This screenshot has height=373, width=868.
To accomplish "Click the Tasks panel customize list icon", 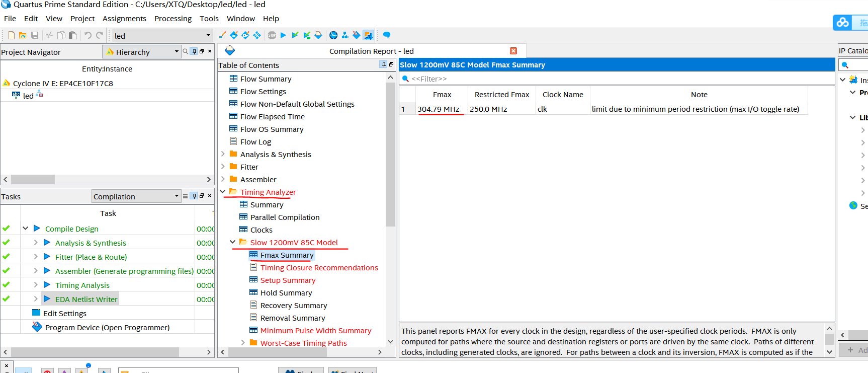I will tap(186, 196).
